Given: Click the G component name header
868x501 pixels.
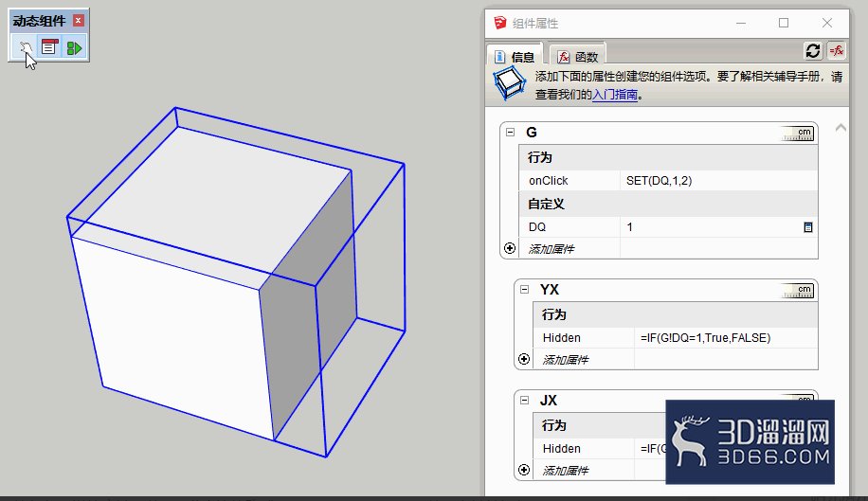Looking at the screenshot, I should tap(532, 133).
